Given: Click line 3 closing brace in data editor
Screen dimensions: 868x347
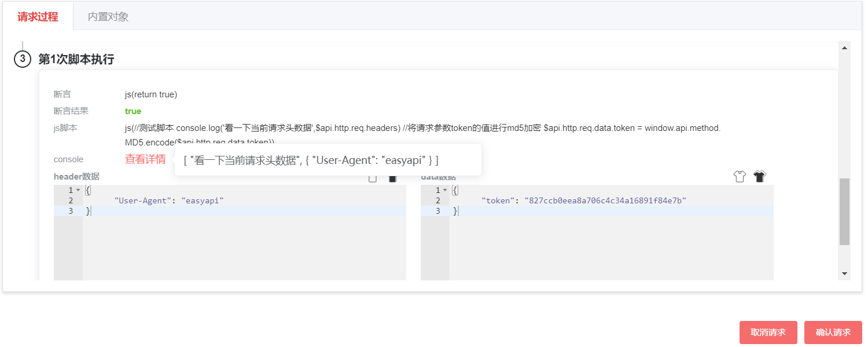Looking at the screenshot, I should point(455,211).
